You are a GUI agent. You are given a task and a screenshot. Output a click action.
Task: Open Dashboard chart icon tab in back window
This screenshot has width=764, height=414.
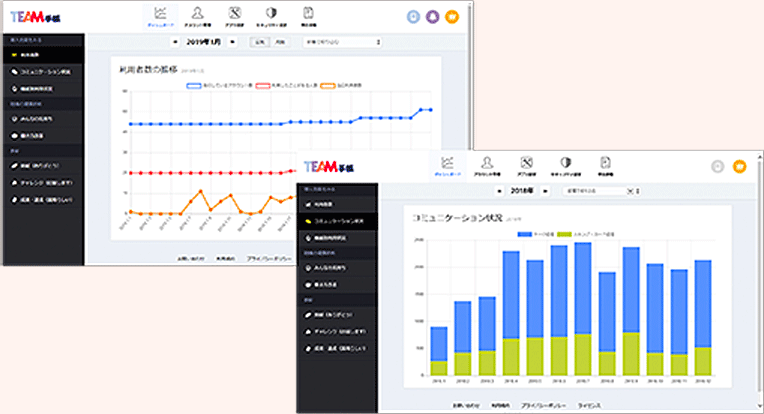point(160,17)
